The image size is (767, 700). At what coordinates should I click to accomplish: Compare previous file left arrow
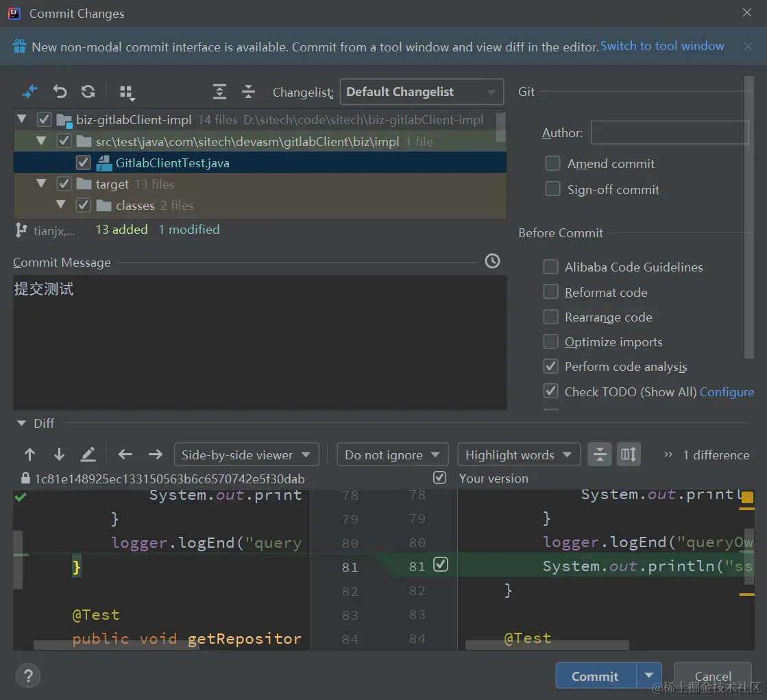125,455
